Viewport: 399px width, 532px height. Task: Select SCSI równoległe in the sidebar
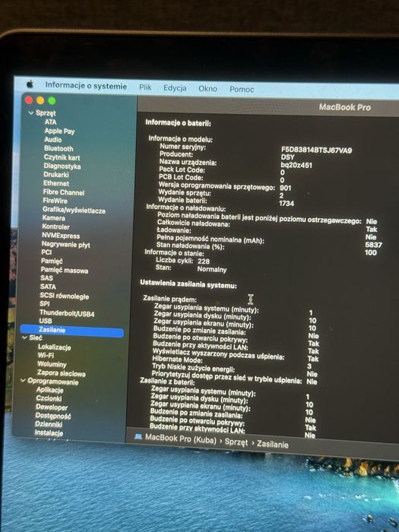coord(65,296)
